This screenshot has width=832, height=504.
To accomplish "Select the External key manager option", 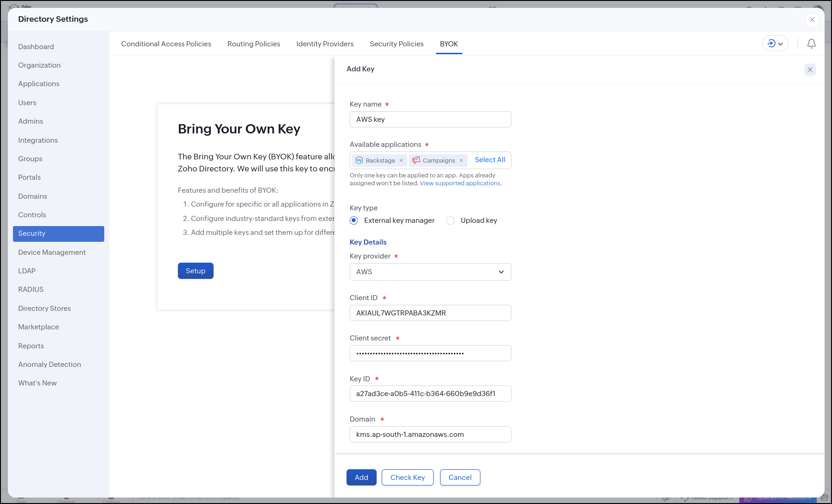I will pyautogui.click(x=354, y=220).
